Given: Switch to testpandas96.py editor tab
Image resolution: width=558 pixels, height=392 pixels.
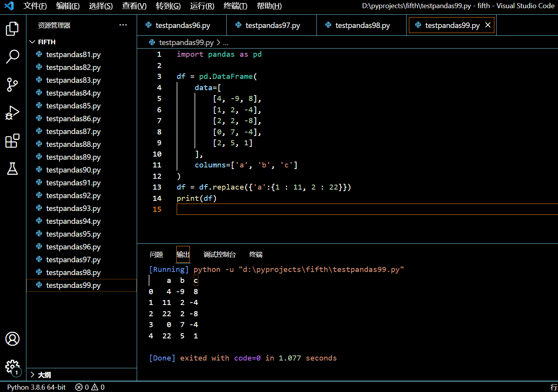Looking at the screenshot, I should coord(182,25).
